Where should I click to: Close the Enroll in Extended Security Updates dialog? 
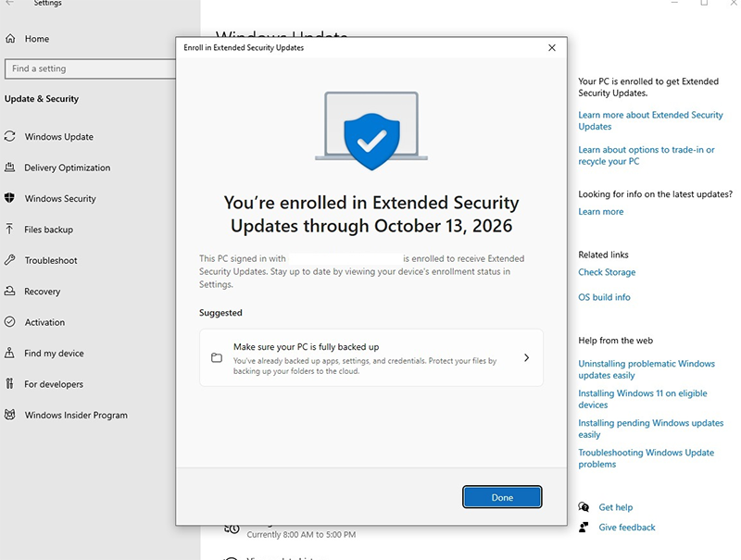(x=552, y=47)
